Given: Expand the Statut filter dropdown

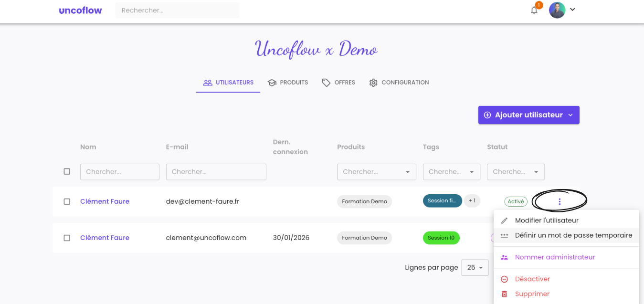Looking at the screenshot, I should coord(516,172).
